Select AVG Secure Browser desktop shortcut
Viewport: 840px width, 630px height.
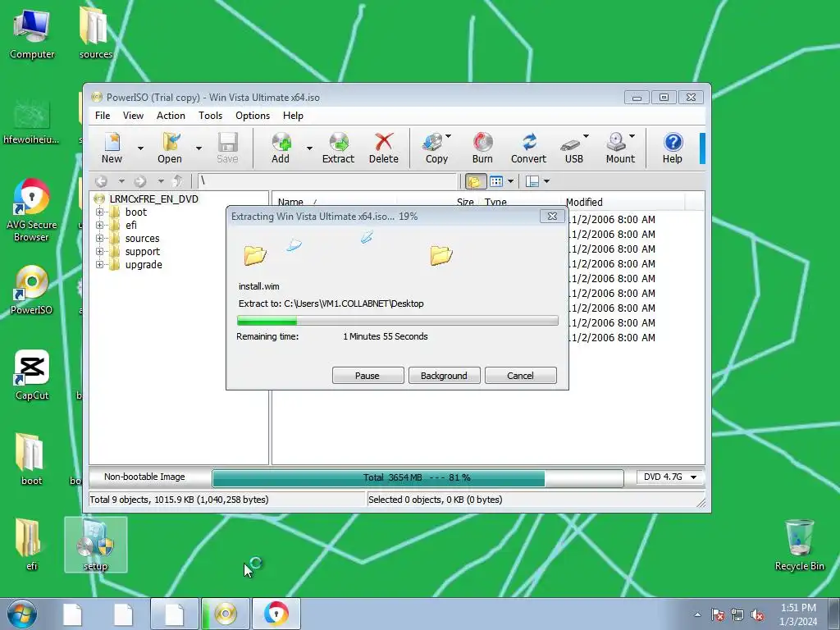[x=32, y=211]
